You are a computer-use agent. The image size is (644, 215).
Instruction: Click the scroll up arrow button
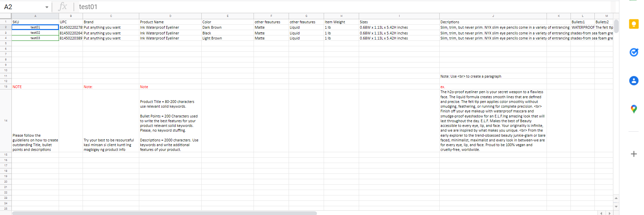616,198
